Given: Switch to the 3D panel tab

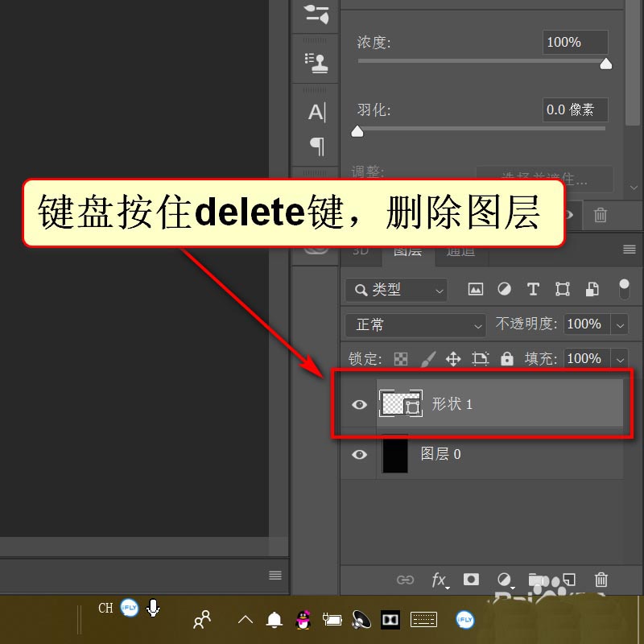Looking at the screenshot, I should click(x=360, y=251).
